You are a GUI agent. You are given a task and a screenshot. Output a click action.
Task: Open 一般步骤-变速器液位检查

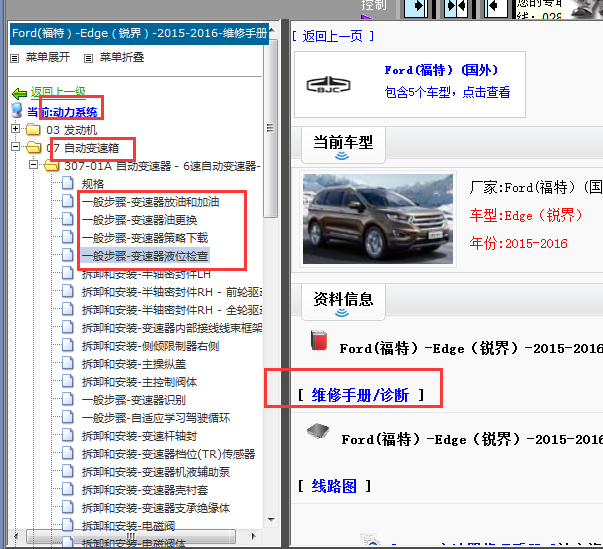145,256
